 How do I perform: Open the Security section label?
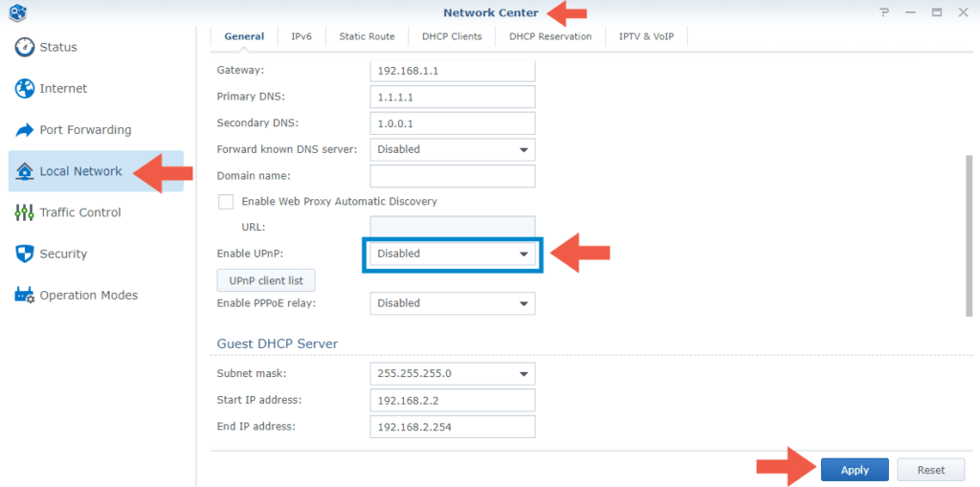(x=63, y=254)
